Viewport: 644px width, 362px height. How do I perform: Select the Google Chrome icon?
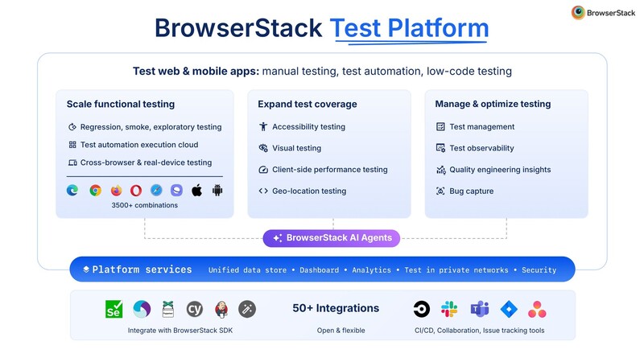tap(95, 191)
